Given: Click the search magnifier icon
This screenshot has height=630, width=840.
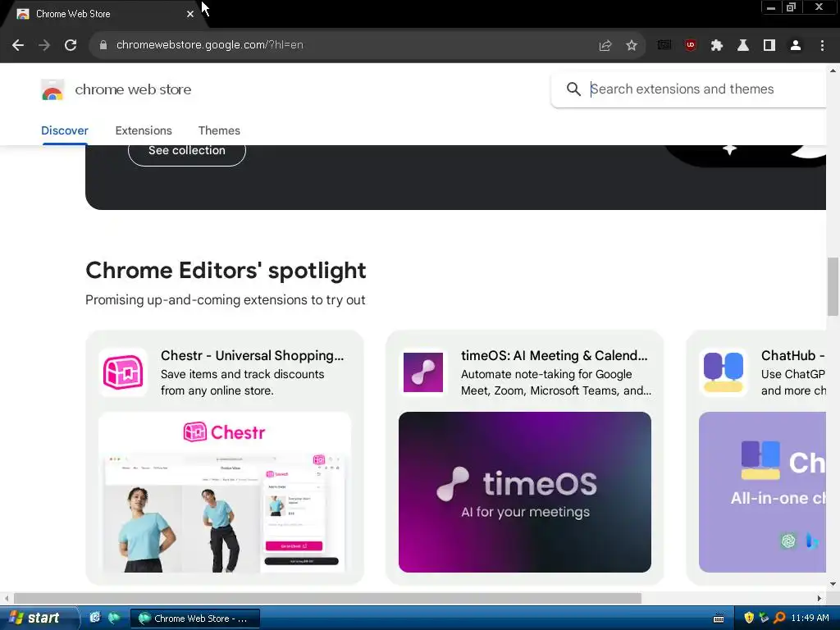Looking at the screenshot, I should [x=573, y=89].
